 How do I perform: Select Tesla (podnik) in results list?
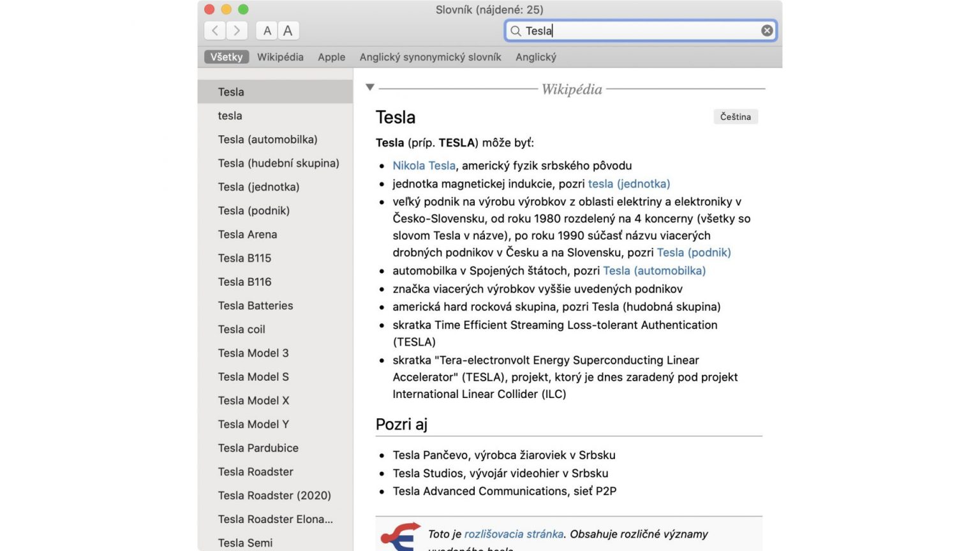[275, 210]
